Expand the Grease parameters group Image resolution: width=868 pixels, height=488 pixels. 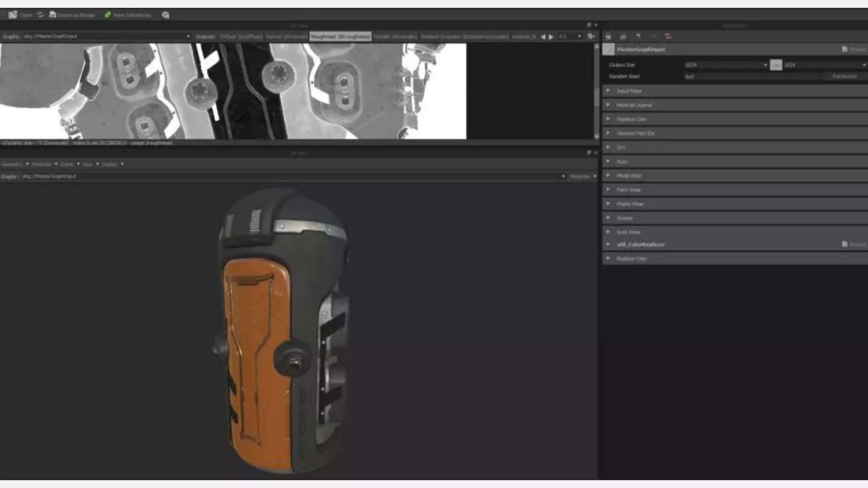[x=608, y=218]
